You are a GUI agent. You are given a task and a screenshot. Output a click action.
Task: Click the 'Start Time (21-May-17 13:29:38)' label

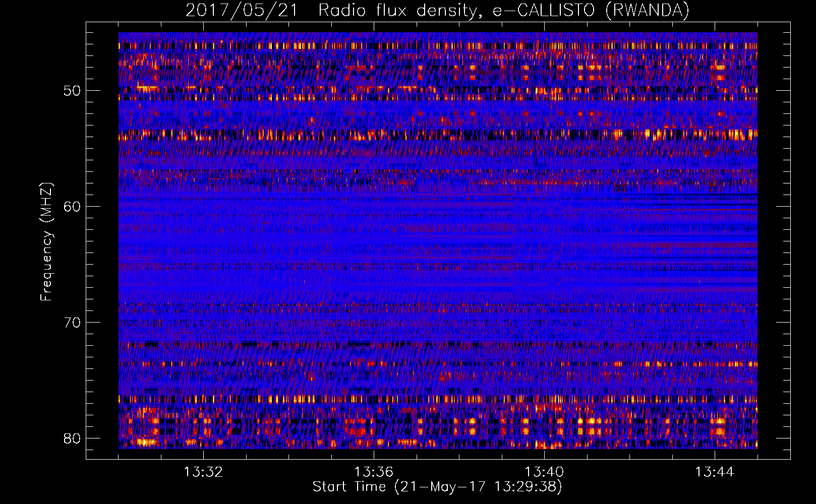coord(437,487)
